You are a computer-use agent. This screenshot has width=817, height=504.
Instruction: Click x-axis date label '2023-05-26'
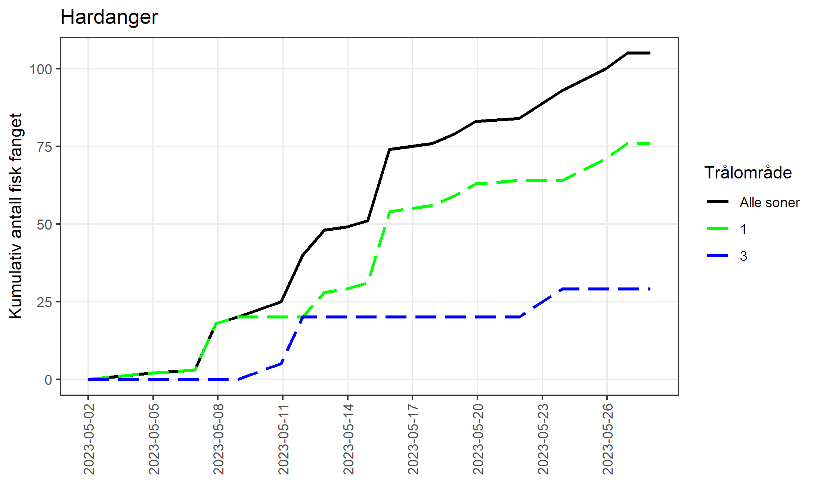(x=608, y=439)
